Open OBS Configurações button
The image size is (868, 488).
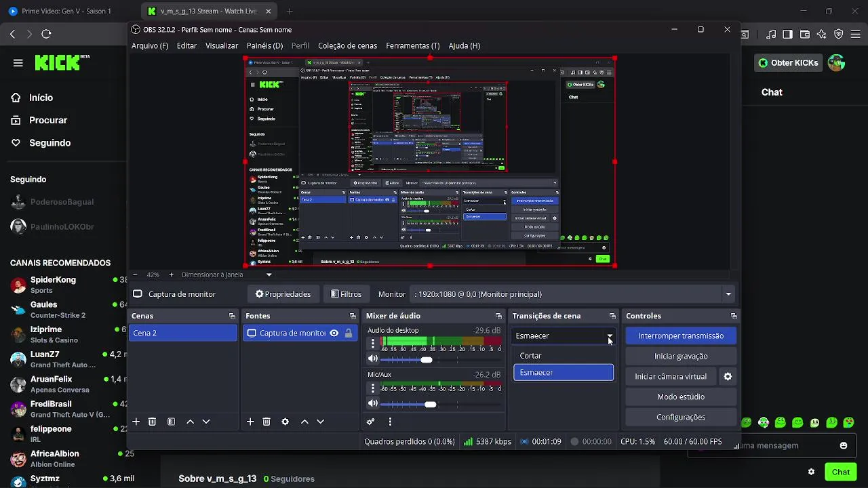pyautogui.click(x=681, y=417)
